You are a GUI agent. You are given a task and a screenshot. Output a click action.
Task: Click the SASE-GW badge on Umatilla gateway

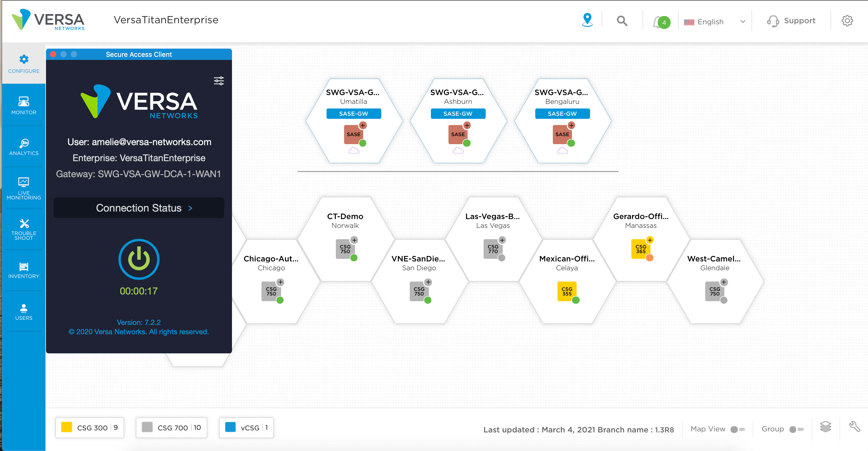(353, 113)
